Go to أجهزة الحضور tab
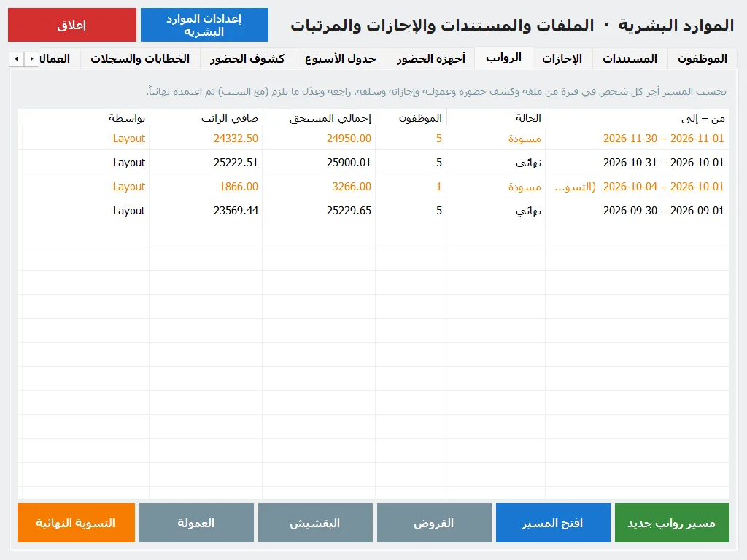This screenshot has height=560, width=747. click(x=431, y=58)
